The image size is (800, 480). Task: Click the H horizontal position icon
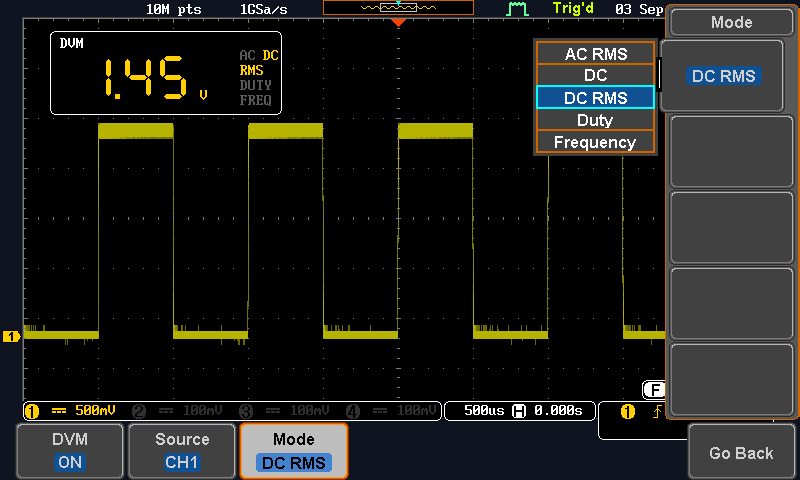pyautogui.click(x=518, y=410)
